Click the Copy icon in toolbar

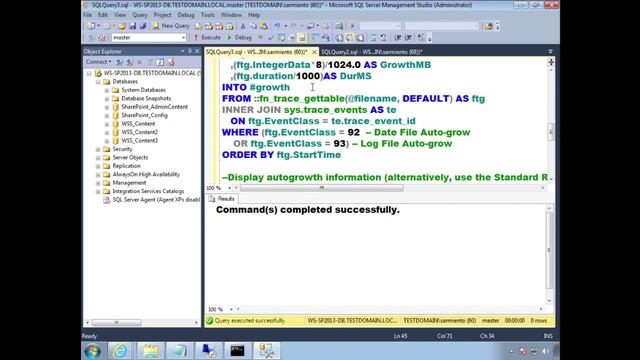point(253,26)
